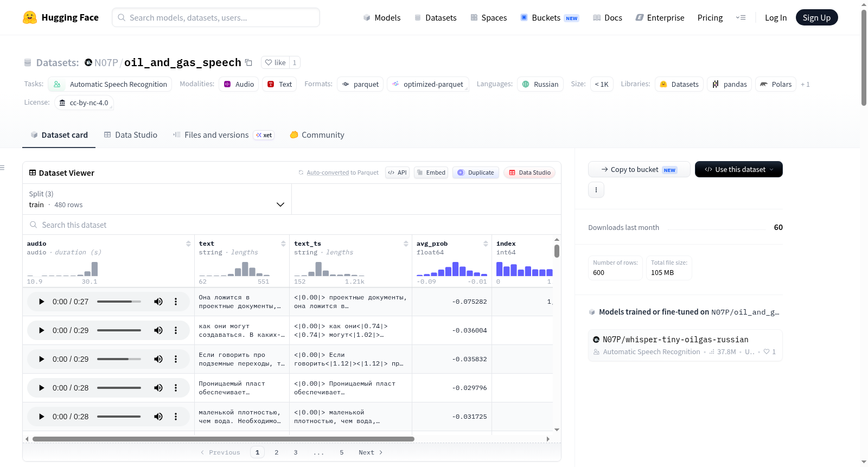The height and width of the screenshot is (467, 868).
Task: Copy dataset name with the copy icon
Action: click(248, 62)
